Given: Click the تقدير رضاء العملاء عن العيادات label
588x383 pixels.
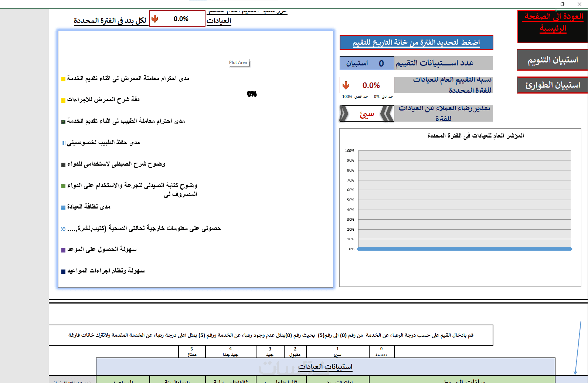Looking at the screenshot, I should (444, 113).
